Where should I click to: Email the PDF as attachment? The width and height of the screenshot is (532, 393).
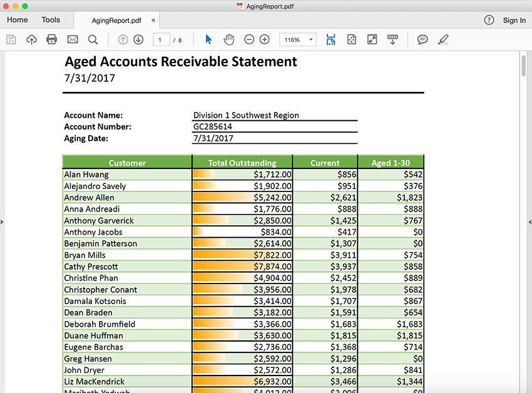pyautogui.click(x=72, y=39)
